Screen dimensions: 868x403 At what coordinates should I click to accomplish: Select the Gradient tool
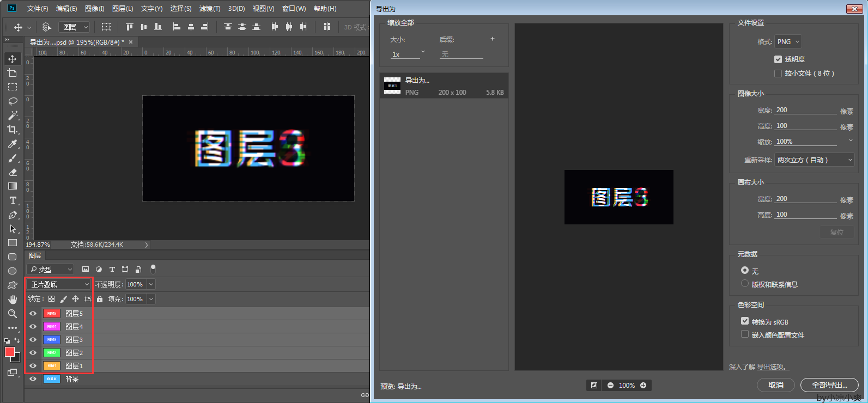click(x=13, y=186)
